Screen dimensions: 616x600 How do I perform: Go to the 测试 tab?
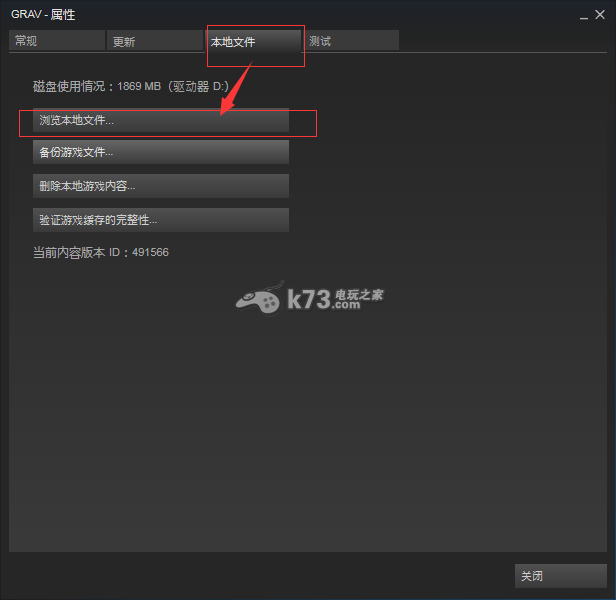coord(351,40)
